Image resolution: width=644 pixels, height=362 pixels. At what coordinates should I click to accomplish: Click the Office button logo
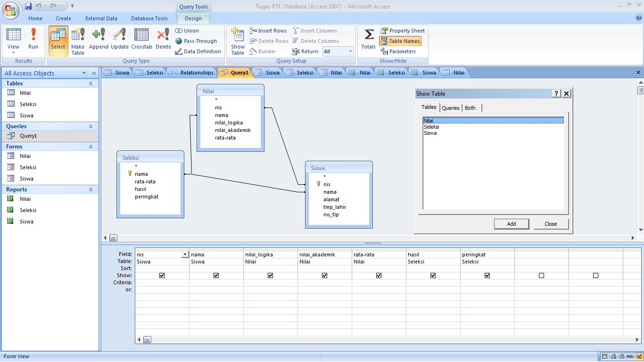pyautogui.click(x=10, y=9)
